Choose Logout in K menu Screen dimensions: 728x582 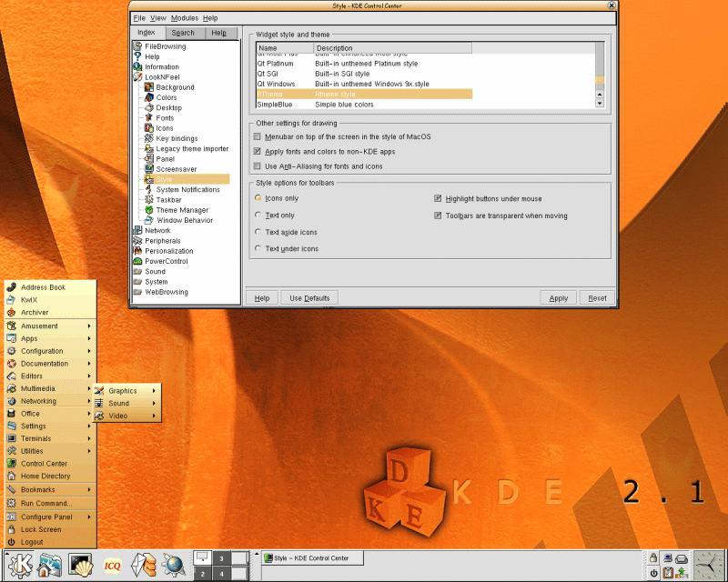point(51,542)
